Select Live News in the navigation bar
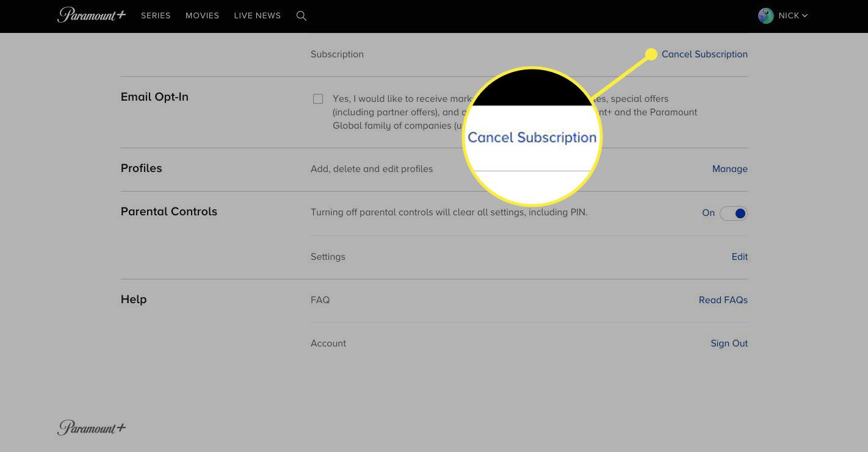The height and width of the screenshot is (452, 868). pyautogui.click(x=257, y=16)
